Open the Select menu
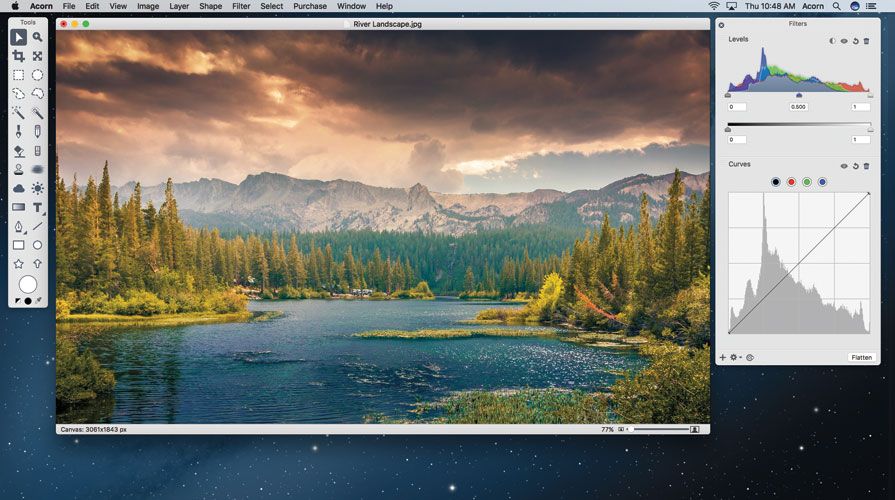 pos(272,6)
